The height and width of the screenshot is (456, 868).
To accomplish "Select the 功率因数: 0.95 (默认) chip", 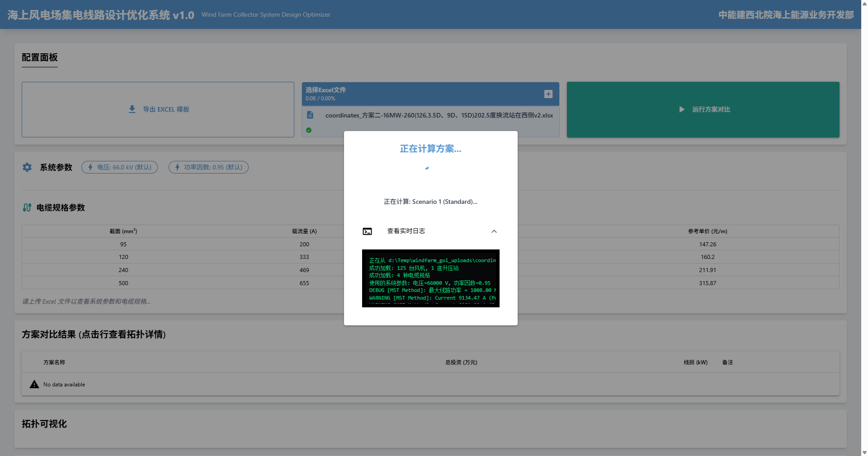I will [x=208, y=167].
